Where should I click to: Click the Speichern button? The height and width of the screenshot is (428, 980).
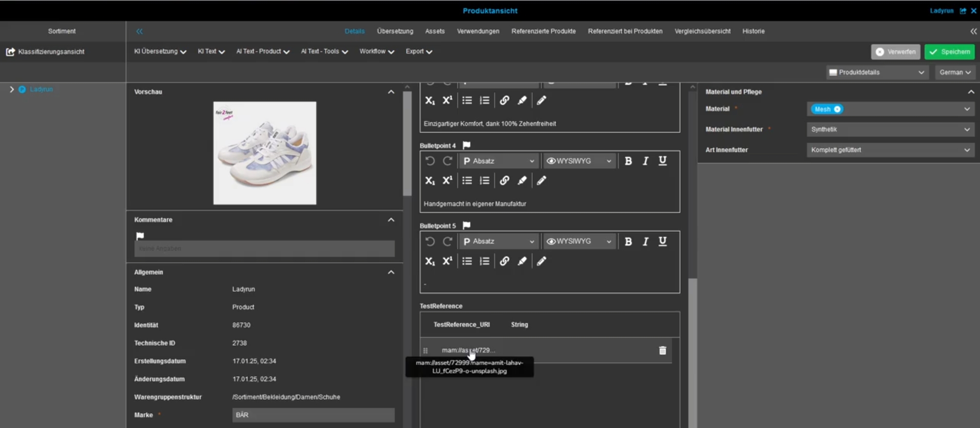pos(949,52)
